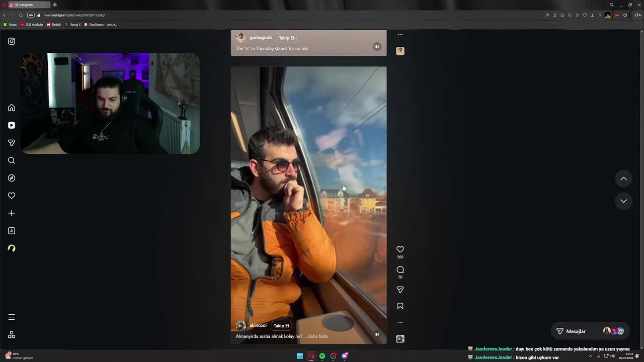The image size is (644, 362).
Task: Open the GeoGuessr bookmark
Action: pos(101,25)
